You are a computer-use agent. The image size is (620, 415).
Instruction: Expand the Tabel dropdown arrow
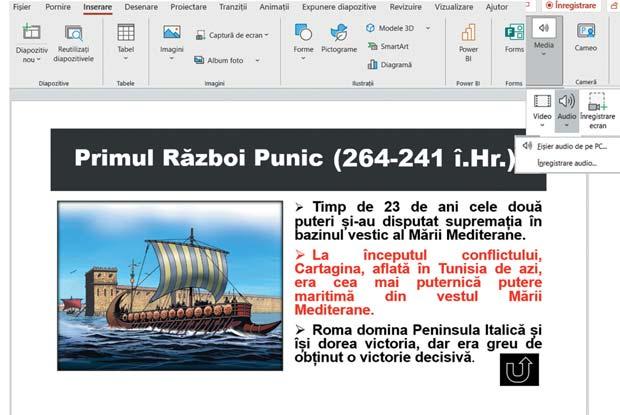[x=126, y=59]
